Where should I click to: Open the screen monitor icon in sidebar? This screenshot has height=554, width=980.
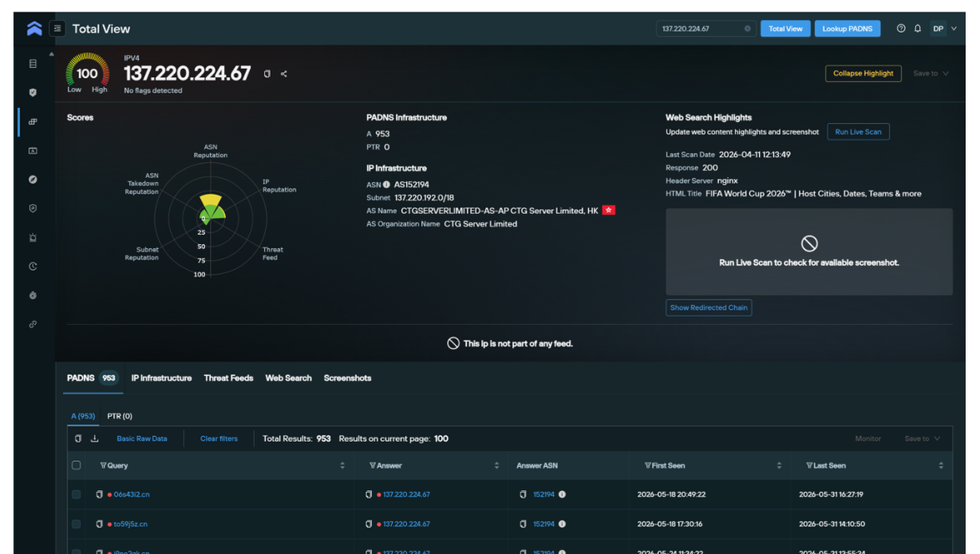point(33,150)
